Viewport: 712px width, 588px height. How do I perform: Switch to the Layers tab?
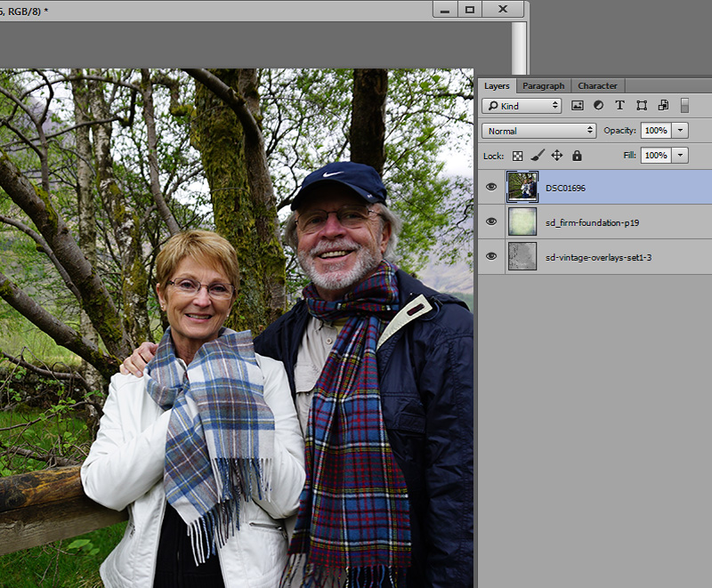click(x=497, y=85)
